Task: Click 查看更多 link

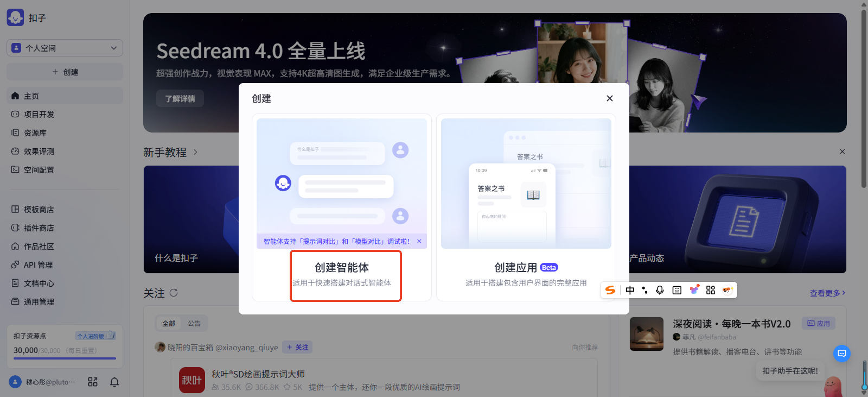Action: coord(827,293)
